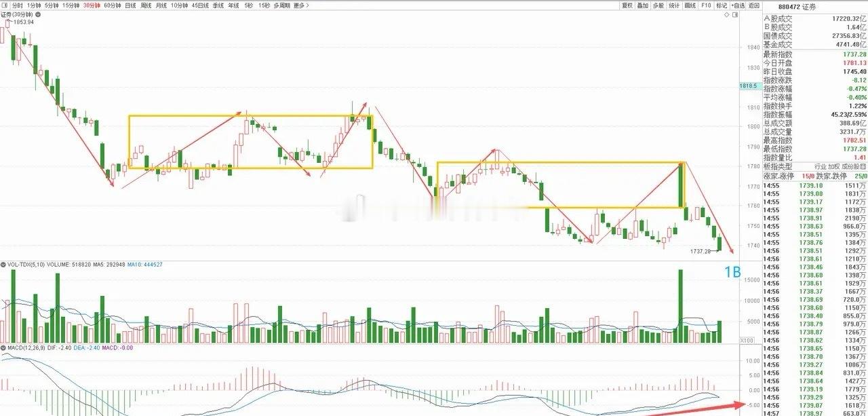Click the 国债成交 value 27356.83亿
The width and height of the screenshot is (868, 416).
pos(850,35)
